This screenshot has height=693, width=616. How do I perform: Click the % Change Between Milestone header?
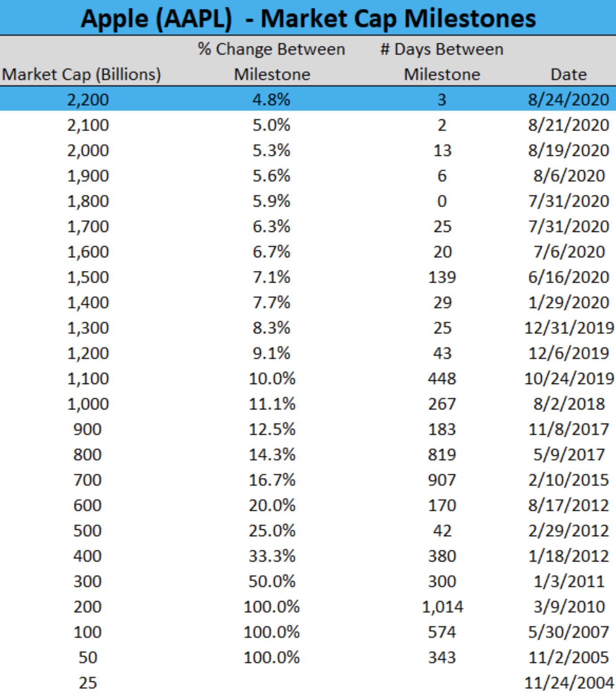click(272, 62)
